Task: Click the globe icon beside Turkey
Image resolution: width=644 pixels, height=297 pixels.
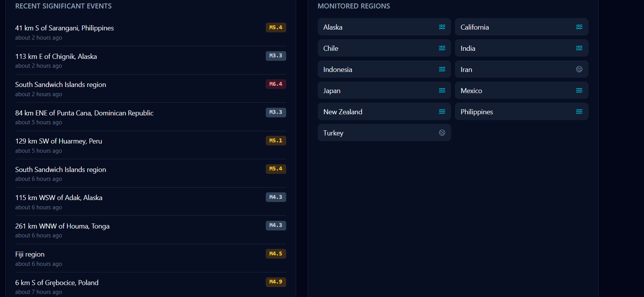Action: pyautogui.click(x=442, y=133)
